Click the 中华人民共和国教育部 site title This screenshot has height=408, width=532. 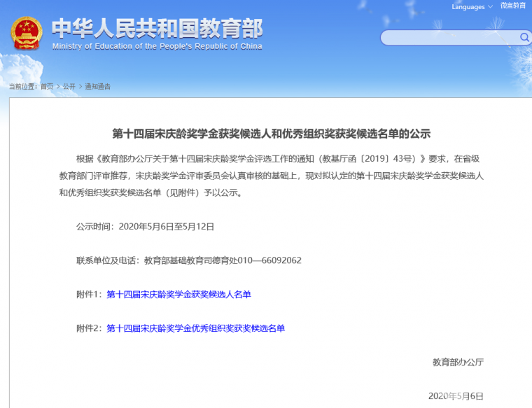[157, 28]
